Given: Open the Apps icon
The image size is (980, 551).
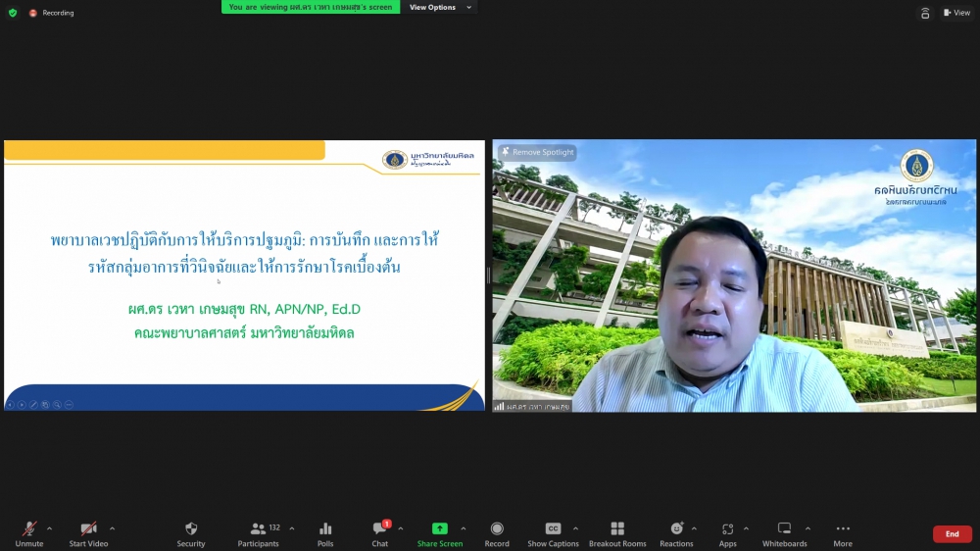Looking at the screenshot, I should coord(727,533).
